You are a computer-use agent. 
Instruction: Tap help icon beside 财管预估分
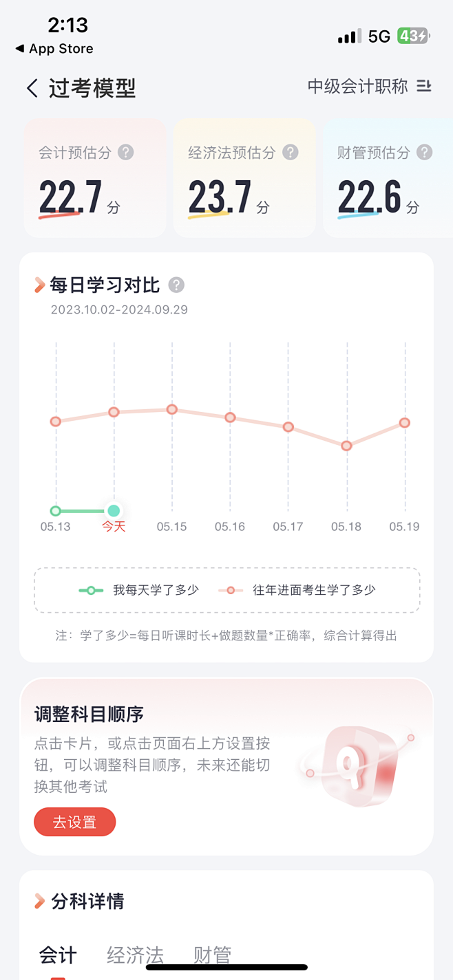(425, 152)
